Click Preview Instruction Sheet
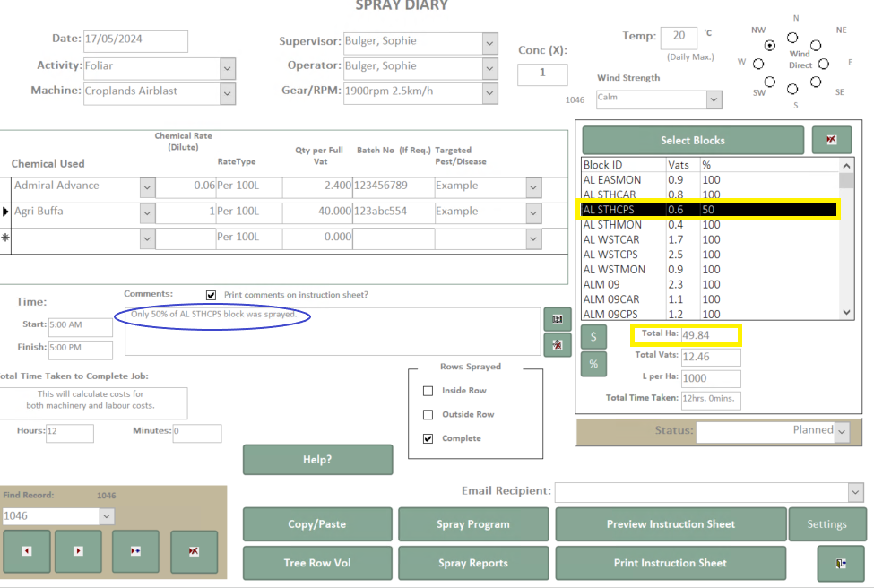 [671, 524]
